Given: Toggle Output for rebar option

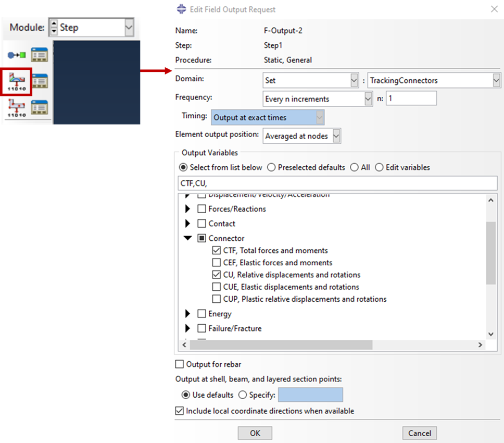Looking at the screenshot, I should point(179,364).
